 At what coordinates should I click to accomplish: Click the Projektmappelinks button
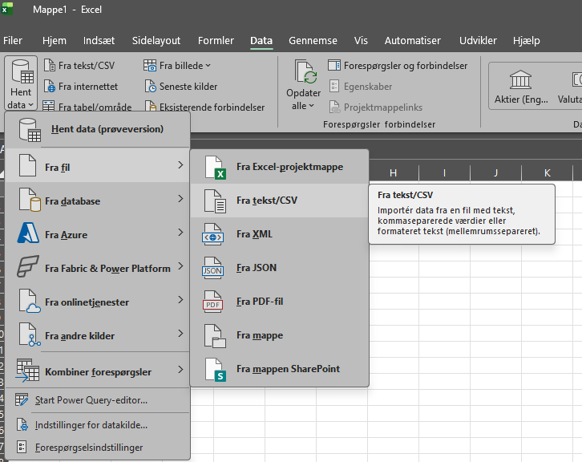[x=376, y=107]
